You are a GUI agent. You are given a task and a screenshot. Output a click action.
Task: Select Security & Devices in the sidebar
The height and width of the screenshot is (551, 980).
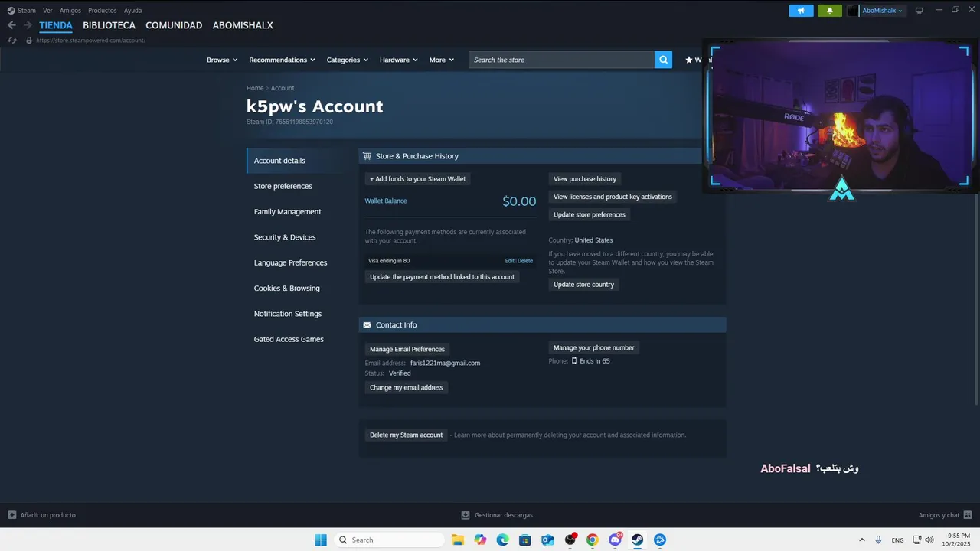pos(285,237)
